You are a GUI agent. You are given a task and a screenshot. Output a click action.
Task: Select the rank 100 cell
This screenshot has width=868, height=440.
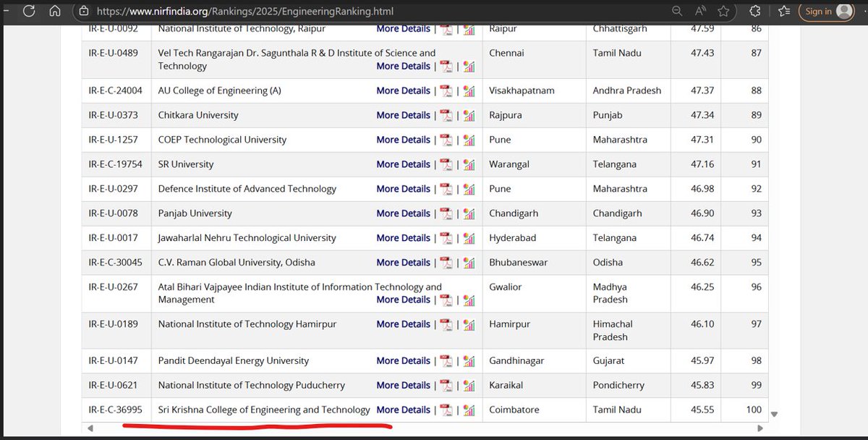coord(754,410)
